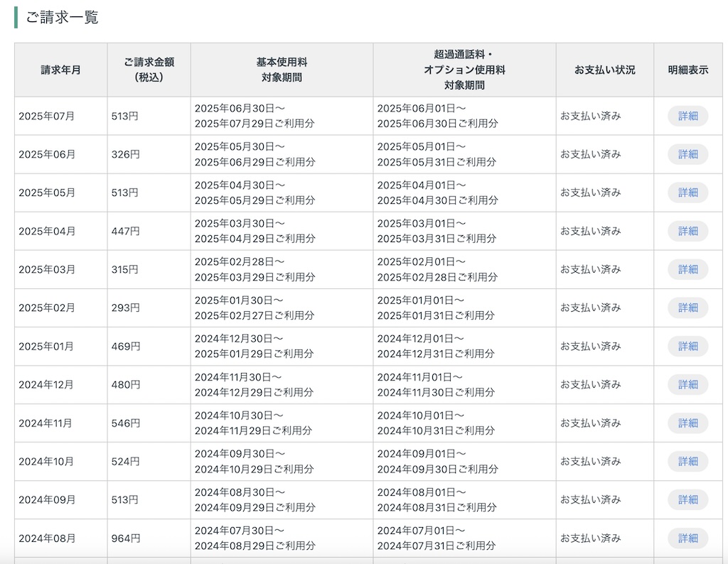Click the 基本使用料 対象期間 column header
Image resolution: width=728 pixels, height=564 pixels.
pyautogui.click(x=282, y=70)
